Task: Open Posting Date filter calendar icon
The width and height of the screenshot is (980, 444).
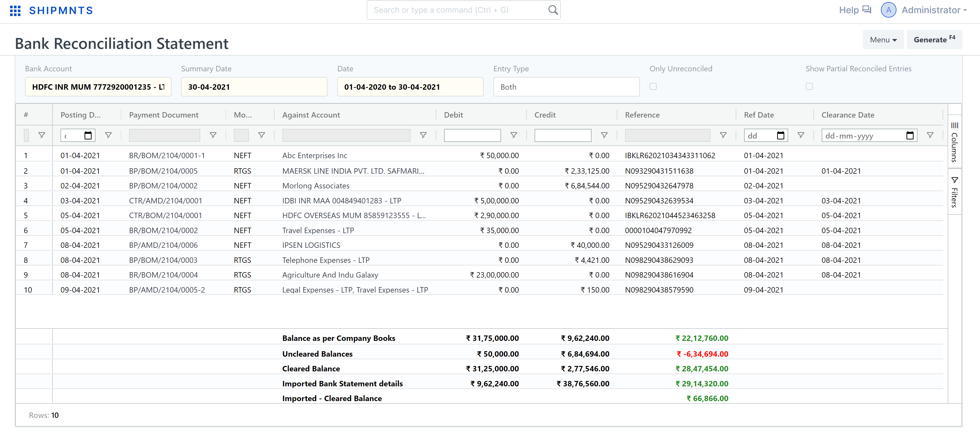Action: pos(88,135)
